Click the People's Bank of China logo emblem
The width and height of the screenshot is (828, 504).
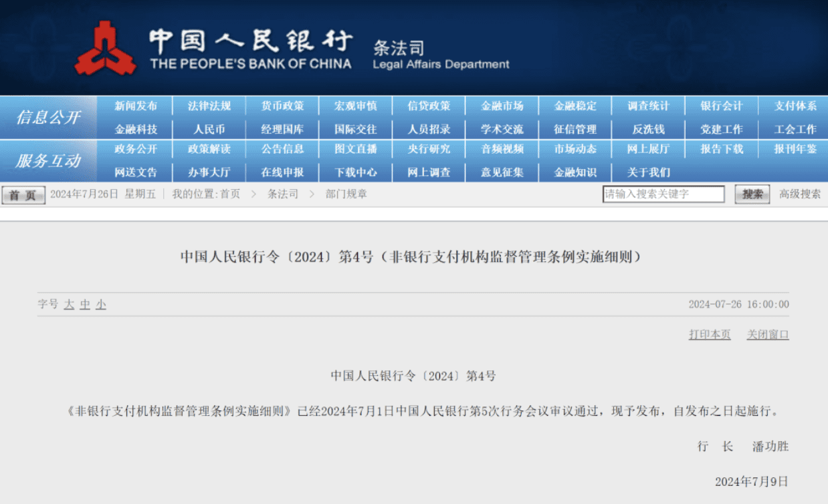pos(106,48)
